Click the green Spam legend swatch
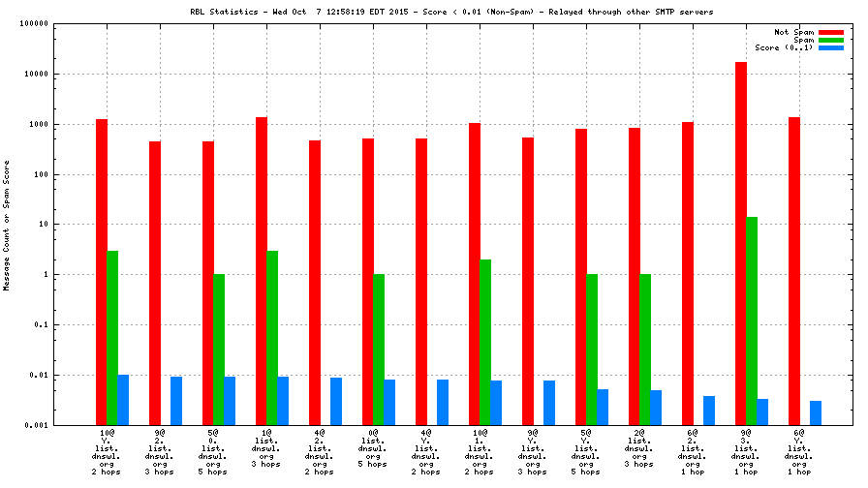Viewport: 868px width, 488px height. [x=831, y=40]
